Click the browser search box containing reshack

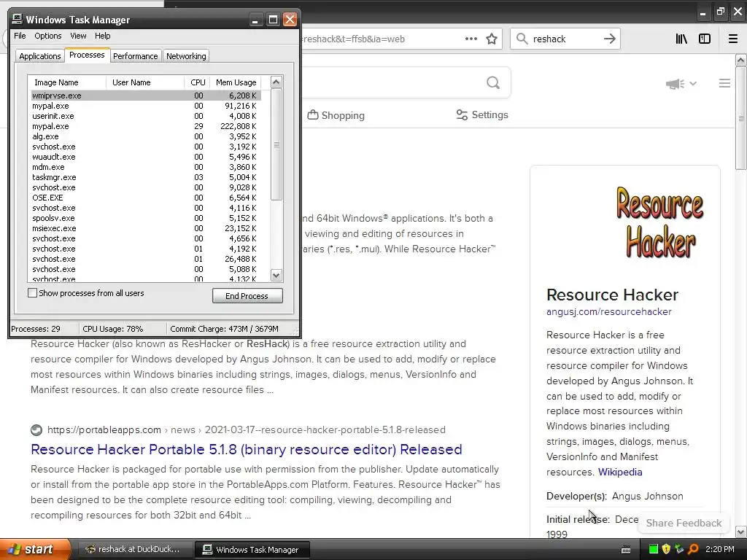565,39
